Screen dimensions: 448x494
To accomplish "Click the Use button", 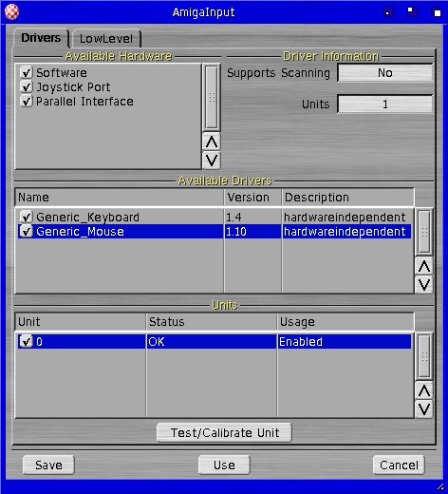I will pos(224,465).
